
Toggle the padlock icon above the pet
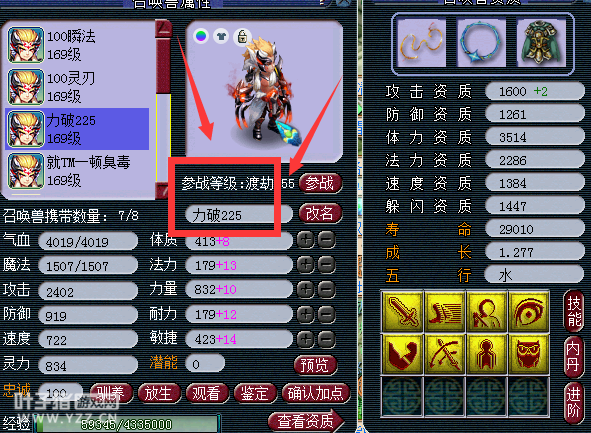(x=242, y=36)
